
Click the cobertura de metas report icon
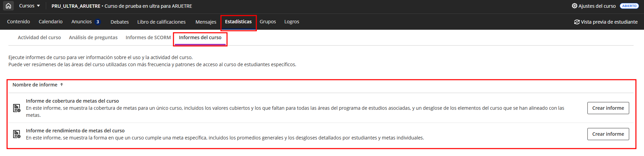tap(17, 108)
